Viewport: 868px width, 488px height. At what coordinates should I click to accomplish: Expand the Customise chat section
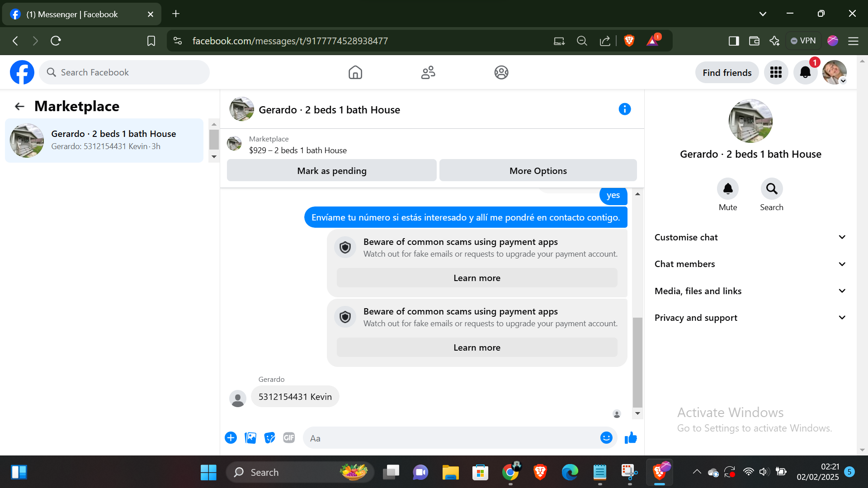coord(750,237)
